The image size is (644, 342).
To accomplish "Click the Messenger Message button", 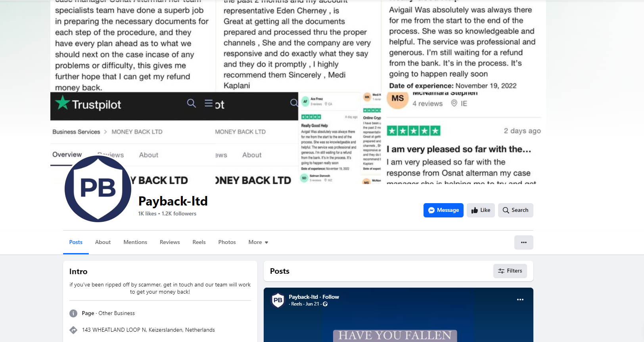I will pyautogui.click(x=443, y=210).
